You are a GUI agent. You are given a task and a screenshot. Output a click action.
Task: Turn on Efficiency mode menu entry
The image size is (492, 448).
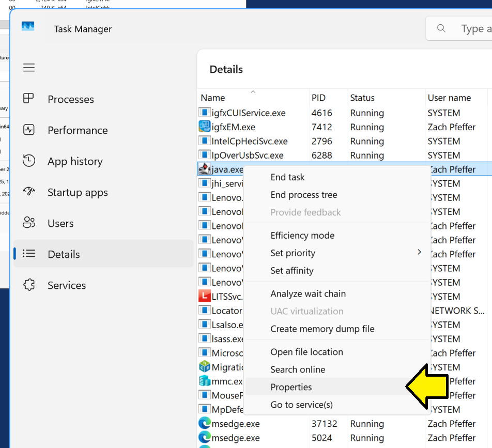pyautogui.click(x=302, y=235)
